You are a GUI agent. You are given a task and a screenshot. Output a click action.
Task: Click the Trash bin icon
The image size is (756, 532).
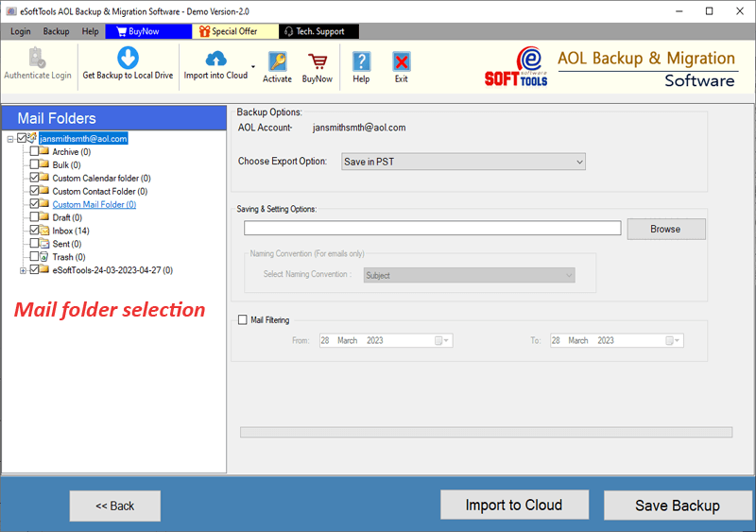43,256
